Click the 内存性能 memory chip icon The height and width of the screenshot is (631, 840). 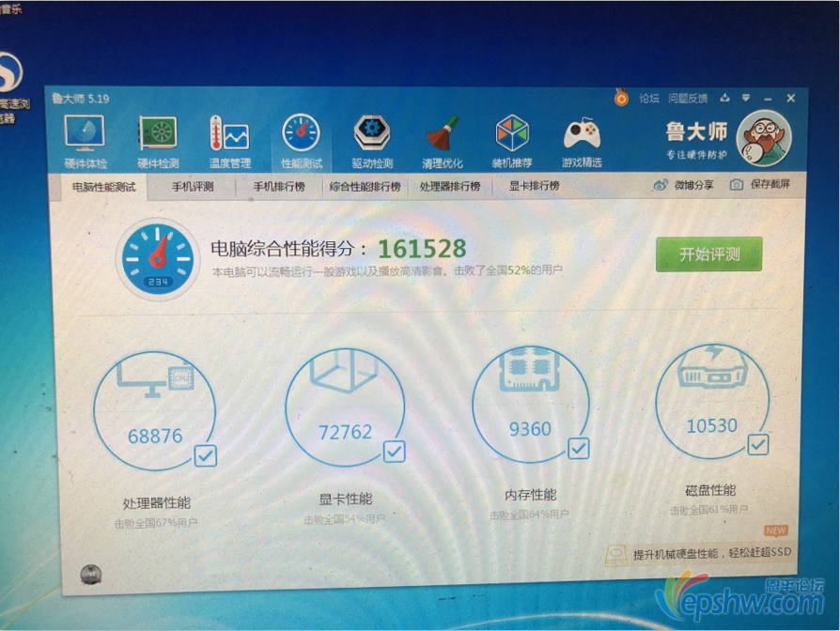530,368
